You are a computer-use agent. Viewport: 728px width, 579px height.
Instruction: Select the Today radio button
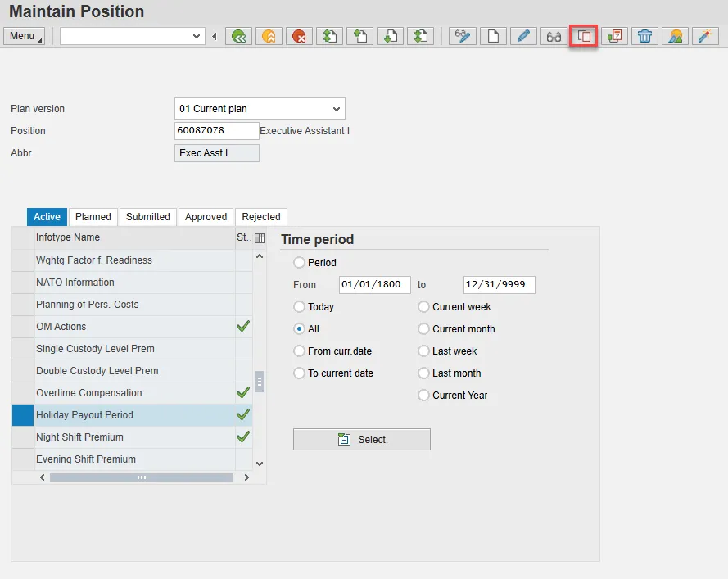(300, 307)
